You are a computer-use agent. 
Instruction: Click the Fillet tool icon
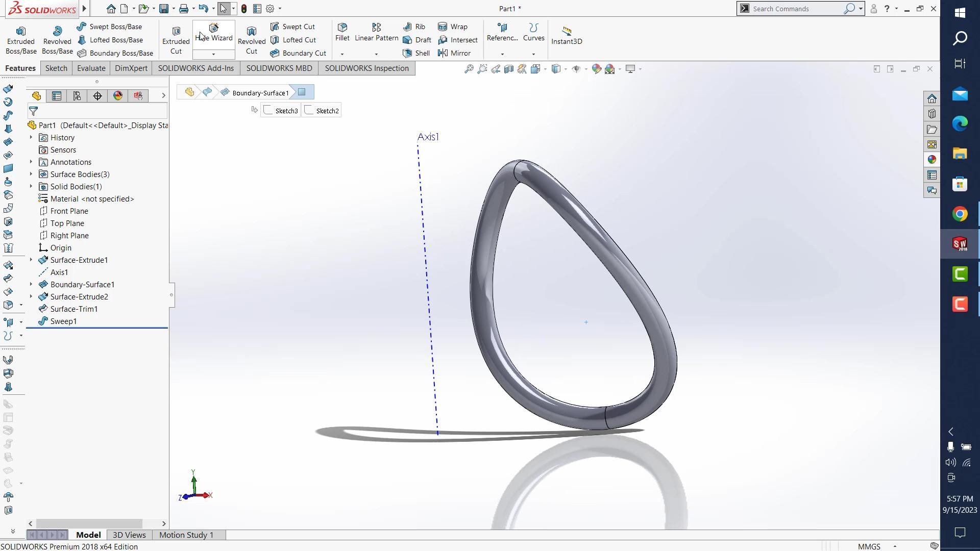(342, 28)
